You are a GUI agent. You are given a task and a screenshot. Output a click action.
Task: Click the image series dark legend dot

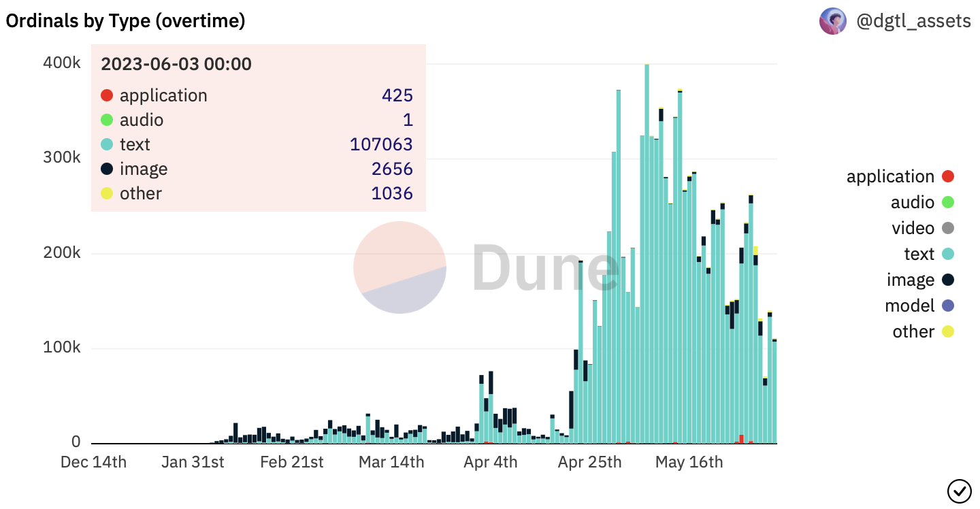pyautogui.click(x=947, y=280)
